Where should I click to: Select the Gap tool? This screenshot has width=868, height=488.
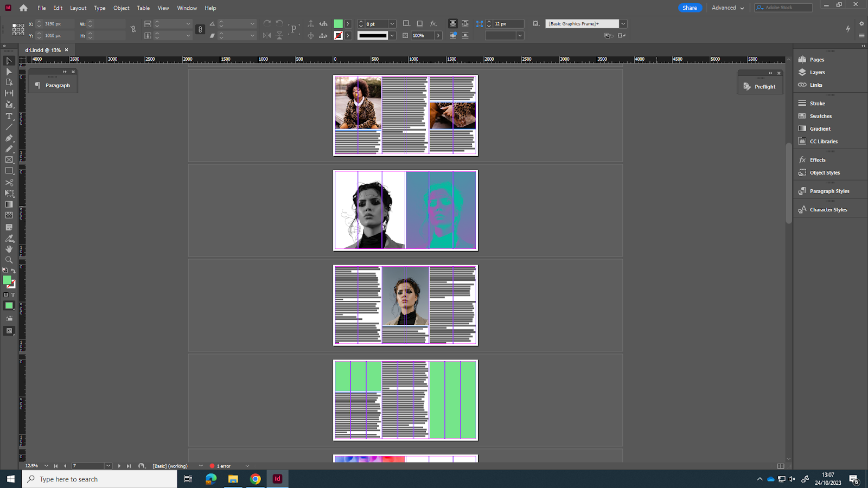(9, 93)
